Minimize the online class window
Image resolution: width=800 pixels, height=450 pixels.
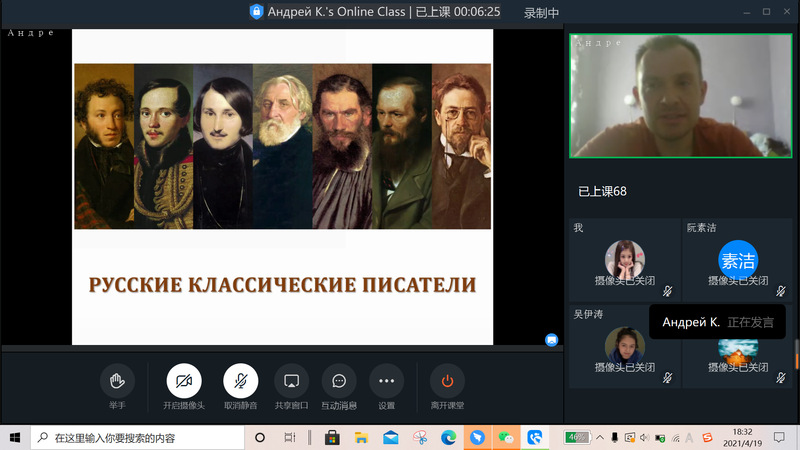(x=746, y=12)
